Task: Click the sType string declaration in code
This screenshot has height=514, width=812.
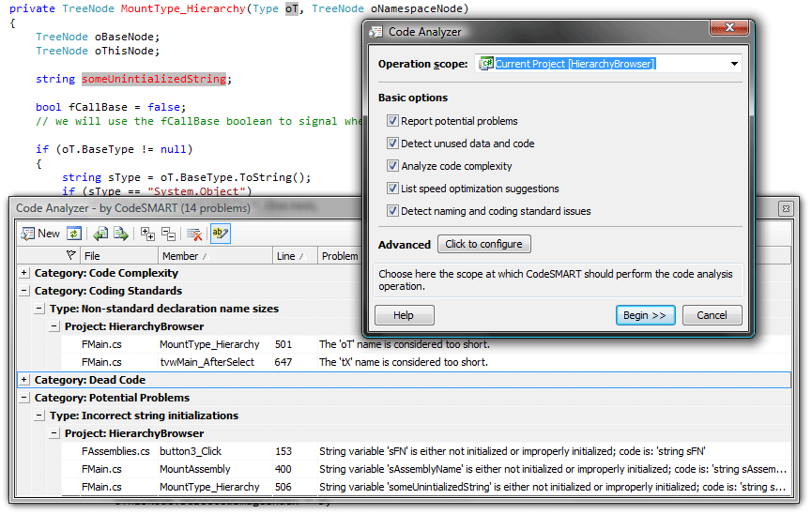Action: coord(124,177)
